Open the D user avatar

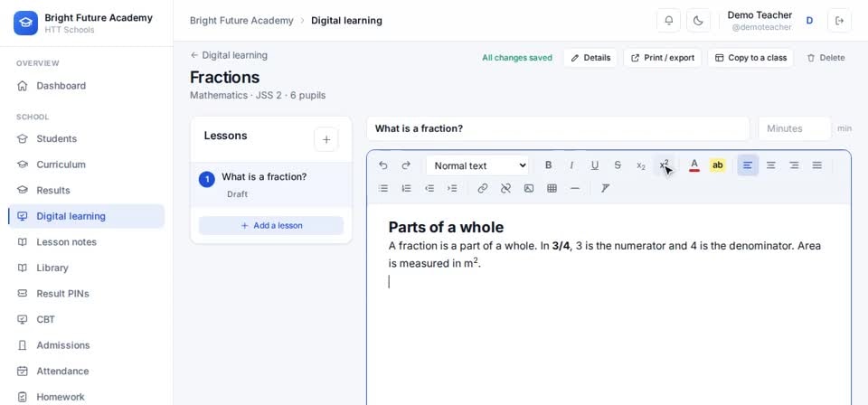click(x=809, y=21)
